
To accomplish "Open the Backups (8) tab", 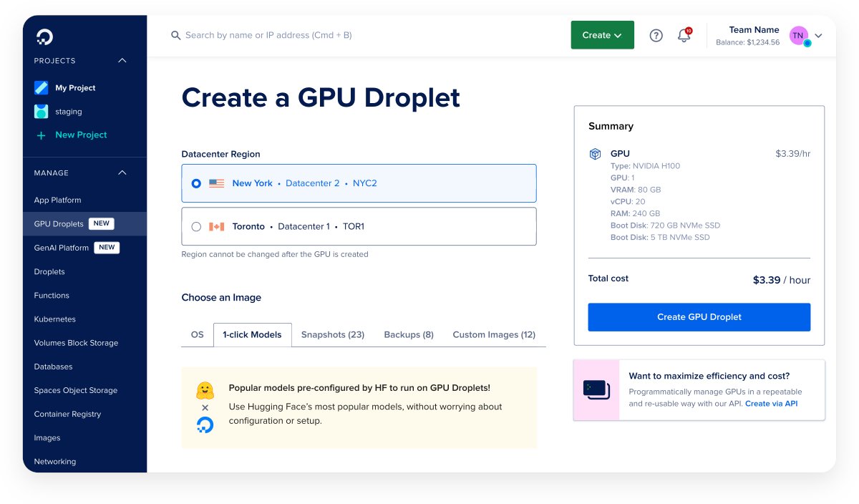I will pos(409,334).
